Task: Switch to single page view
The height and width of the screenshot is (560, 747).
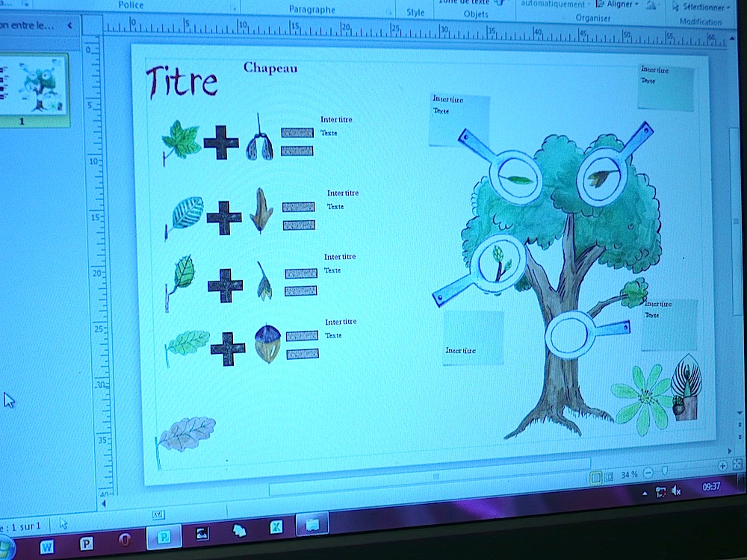Action: click(x=595, y=477)
